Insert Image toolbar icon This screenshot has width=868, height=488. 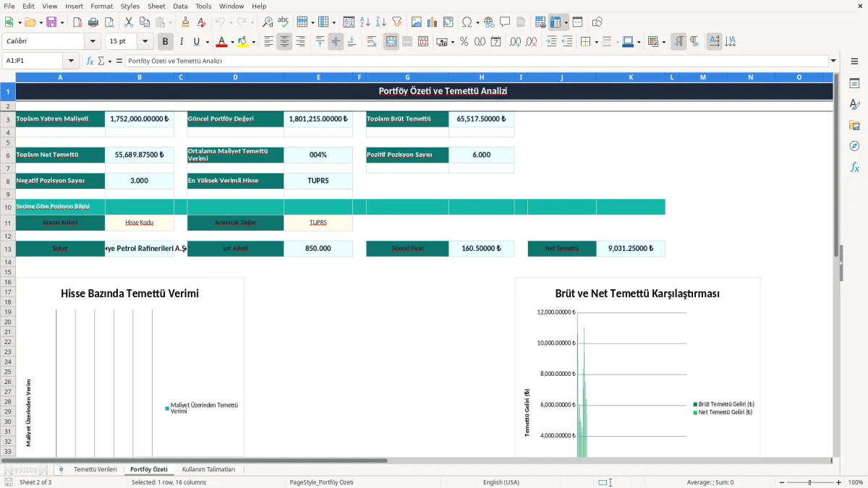pos(417,22)
